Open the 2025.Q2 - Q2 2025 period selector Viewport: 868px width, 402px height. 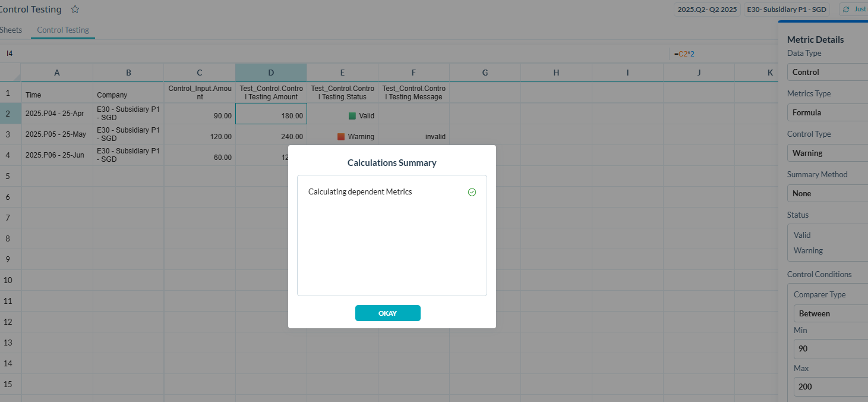point(706,9)
